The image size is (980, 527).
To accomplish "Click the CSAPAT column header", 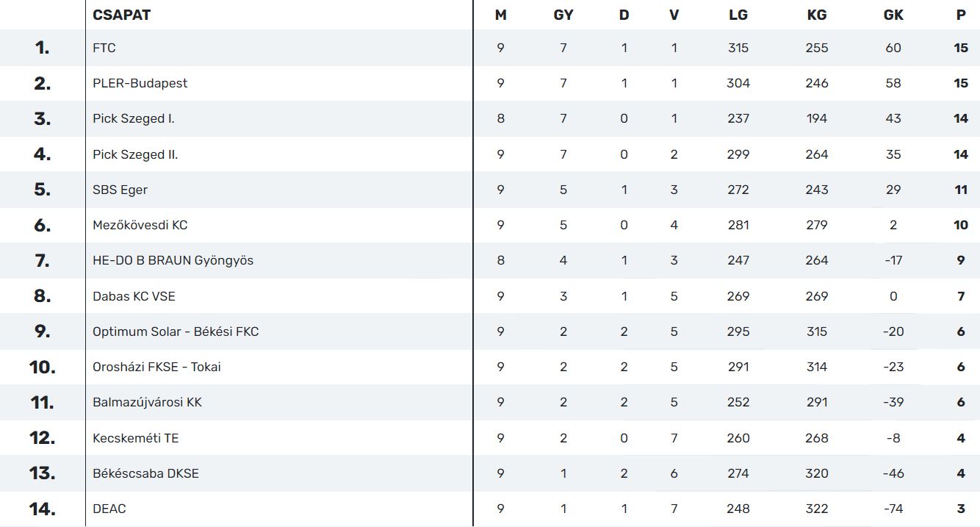I will click(121, 15).
